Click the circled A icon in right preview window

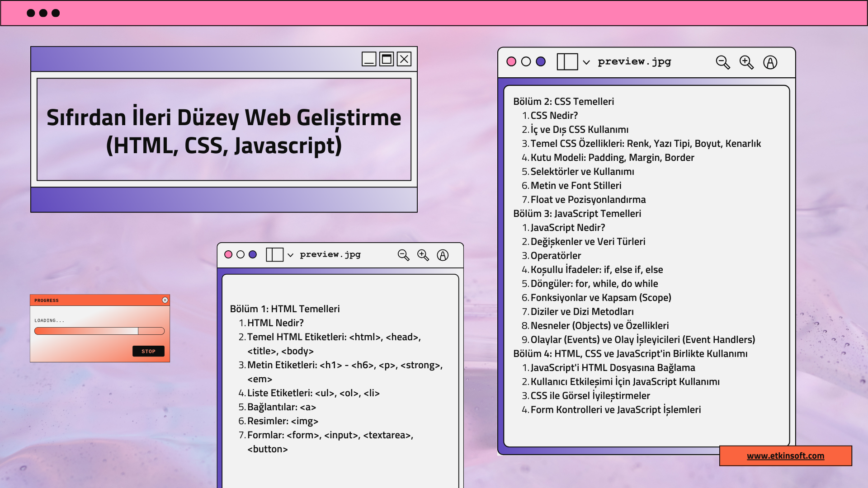[x=770, y=62]
